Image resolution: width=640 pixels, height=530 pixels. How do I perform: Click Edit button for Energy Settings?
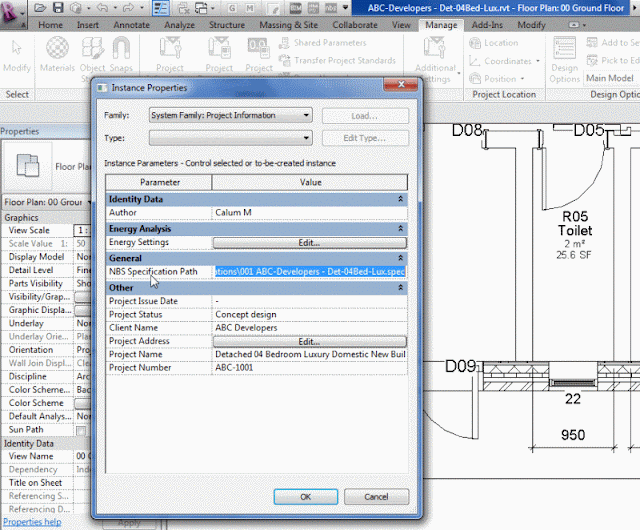[x=309, y=243]
